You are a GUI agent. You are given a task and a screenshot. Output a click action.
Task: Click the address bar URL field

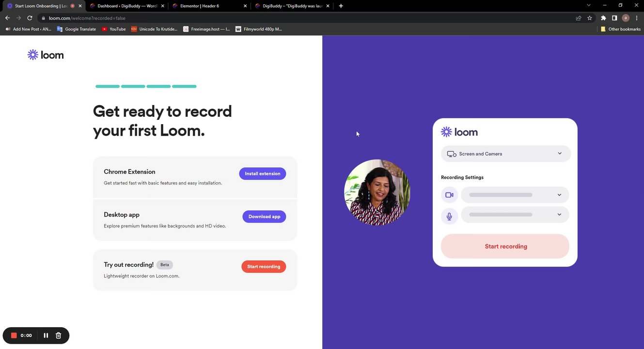(310, 18)
